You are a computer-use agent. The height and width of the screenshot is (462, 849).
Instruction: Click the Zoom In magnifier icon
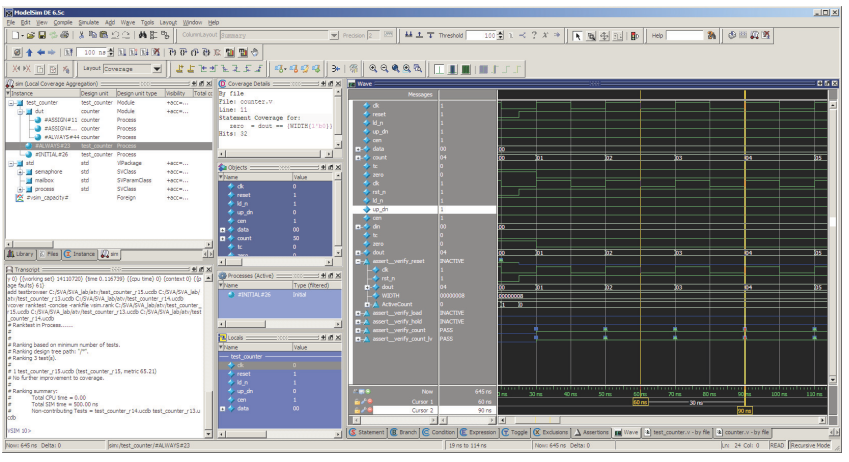point(373,69)
